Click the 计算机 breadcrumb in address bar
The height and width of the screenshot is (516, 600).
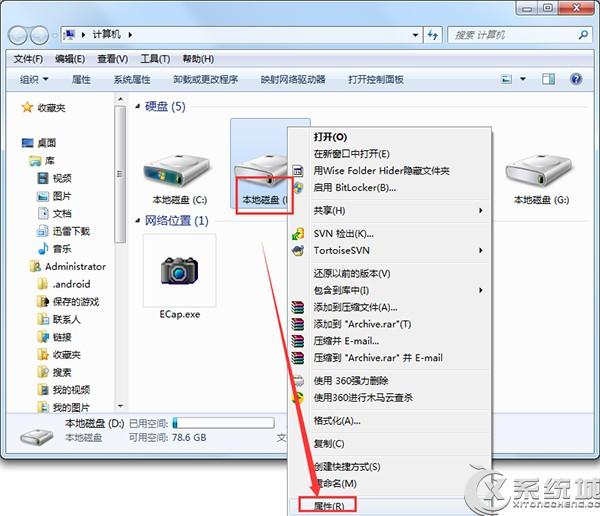pos(106,35)
